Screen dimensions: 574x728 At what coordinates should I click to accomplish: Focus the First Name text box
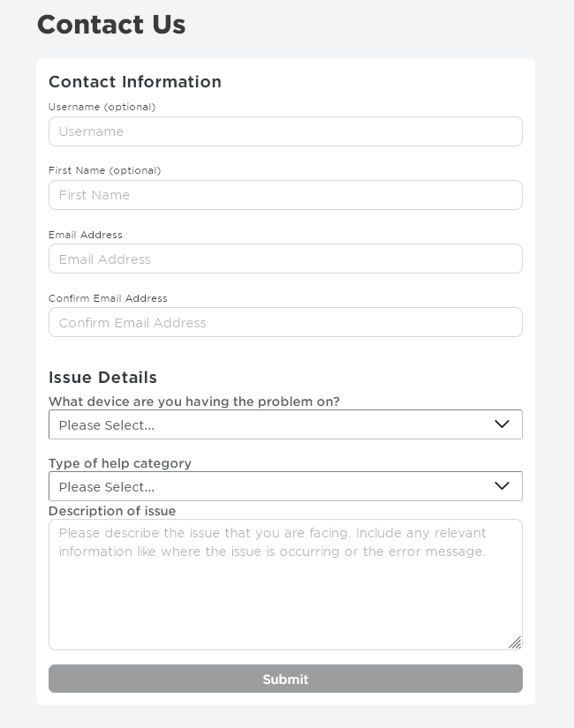coord(285,195)
